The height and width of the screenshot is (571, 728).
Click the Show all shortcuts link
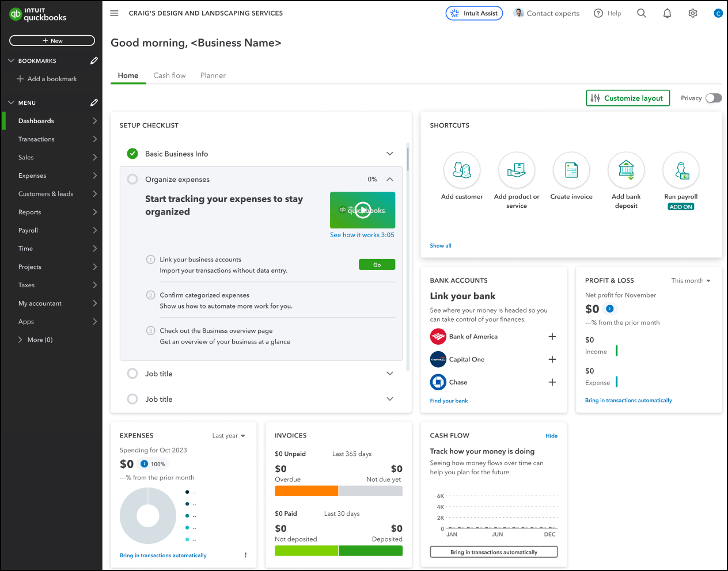pyautogui.click(x=441, y=246)
